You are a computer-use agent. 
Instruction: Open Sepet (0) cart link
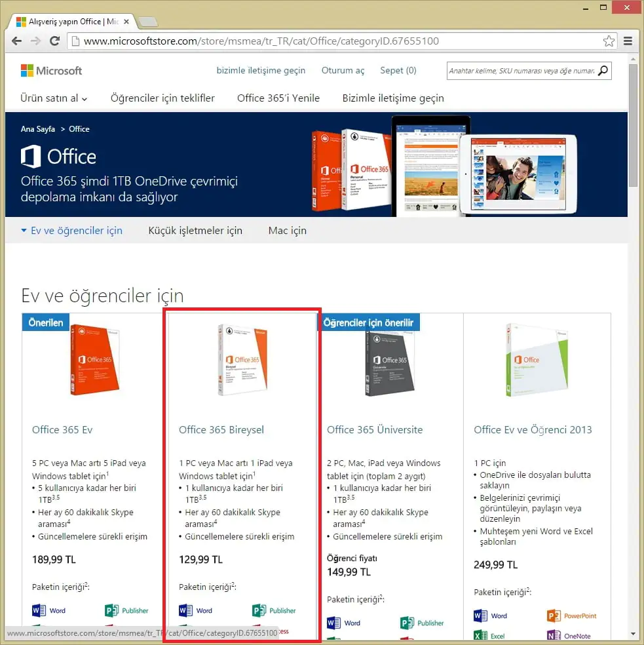(398, 70)
